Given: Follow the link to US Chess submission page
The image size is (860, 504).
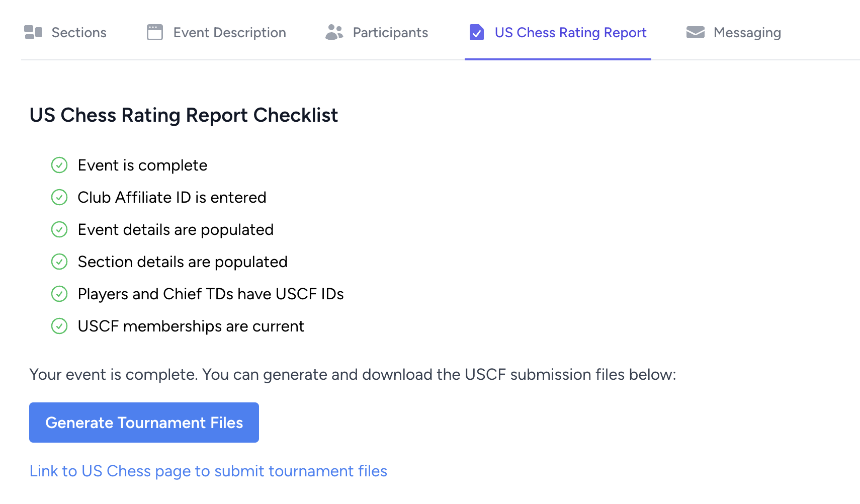Looking at the screenshot, I should pos(208,471).
